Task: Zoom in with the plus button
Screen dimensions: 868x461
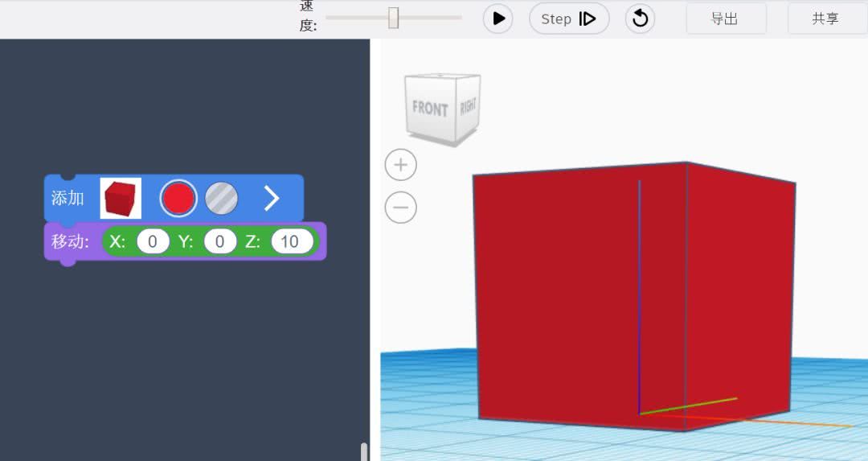Action: (x=401, y=165)
